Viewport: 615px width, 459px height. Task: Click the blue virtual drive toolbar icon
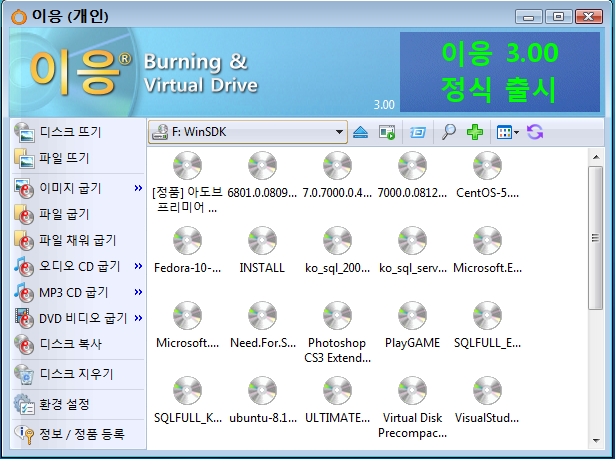coord(418,132)
